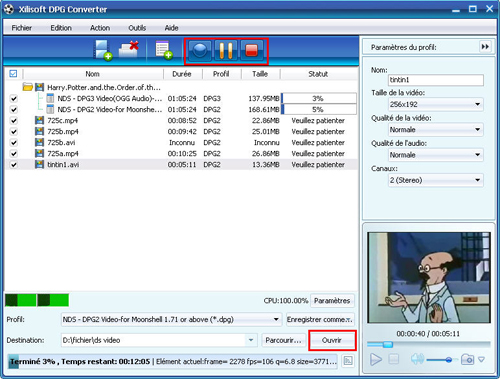Open the Edition menu
Image resolution: width=500 pixels, height=379 pixels.
coord(61,28)
